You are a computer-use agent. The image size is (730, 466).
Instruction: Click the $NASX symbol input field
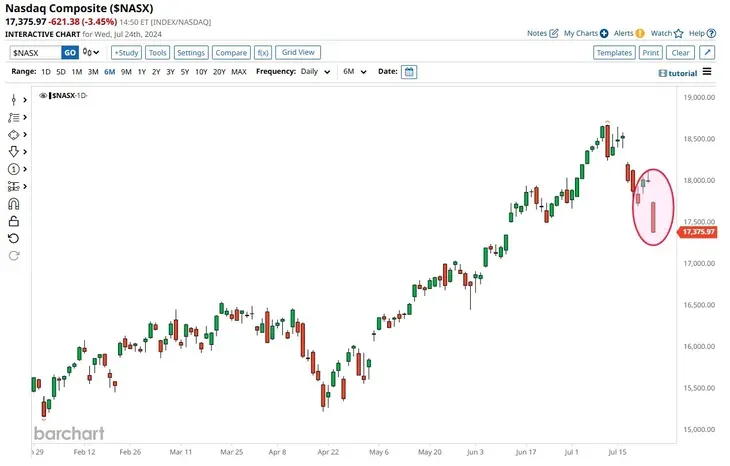[x=34, y=52]
